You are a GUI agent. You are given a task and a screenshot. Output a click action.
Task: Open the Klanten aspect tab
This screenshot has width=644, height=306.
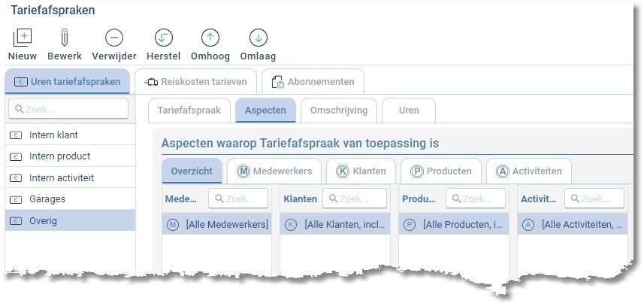point(361,171)
